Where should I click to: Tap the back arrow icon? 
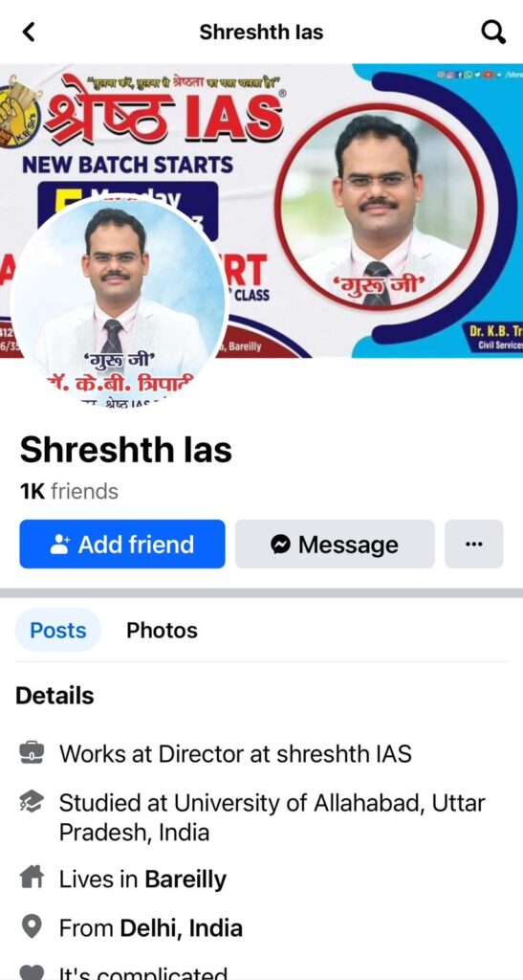[x=29, y=32]
